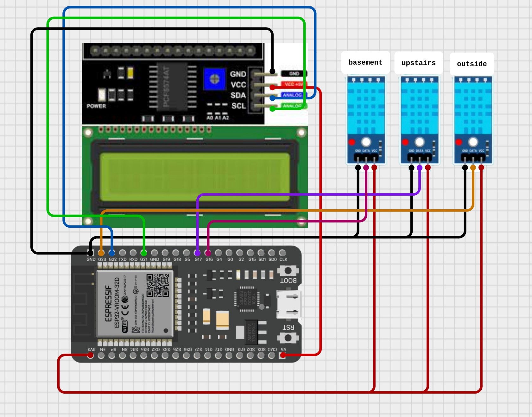Select the blue SDA wire
The height and width of the screenshot is (417, 532).
pyautogui.click(x=190, y=8)
